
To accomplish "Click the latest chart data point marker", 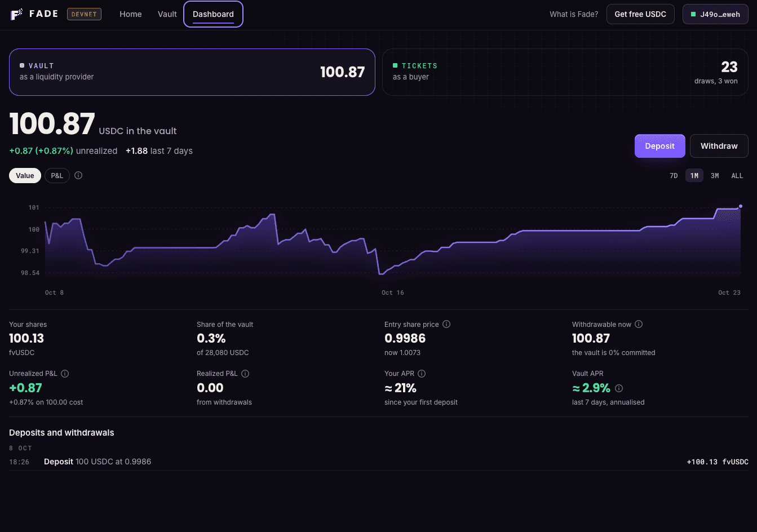I will click(x=740, y=206).
